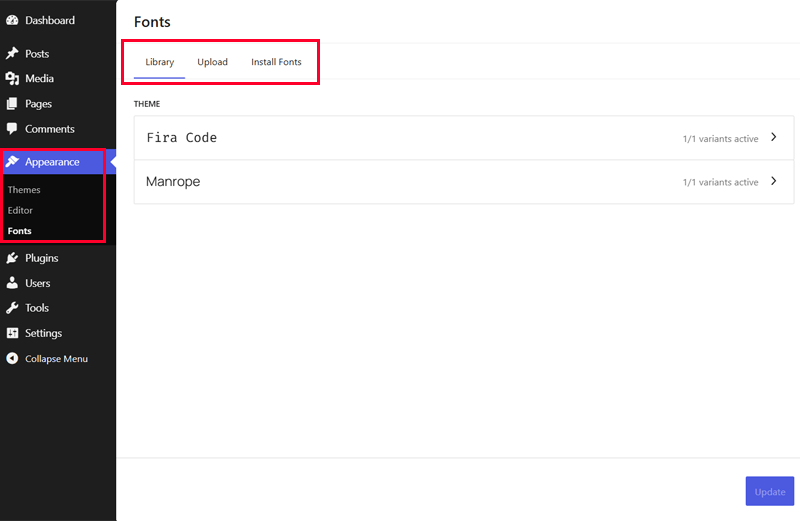Click the Appearance paintbrush icon
Image resolution: width=800 pixels, height=521 pixels.
coord(12,162)
